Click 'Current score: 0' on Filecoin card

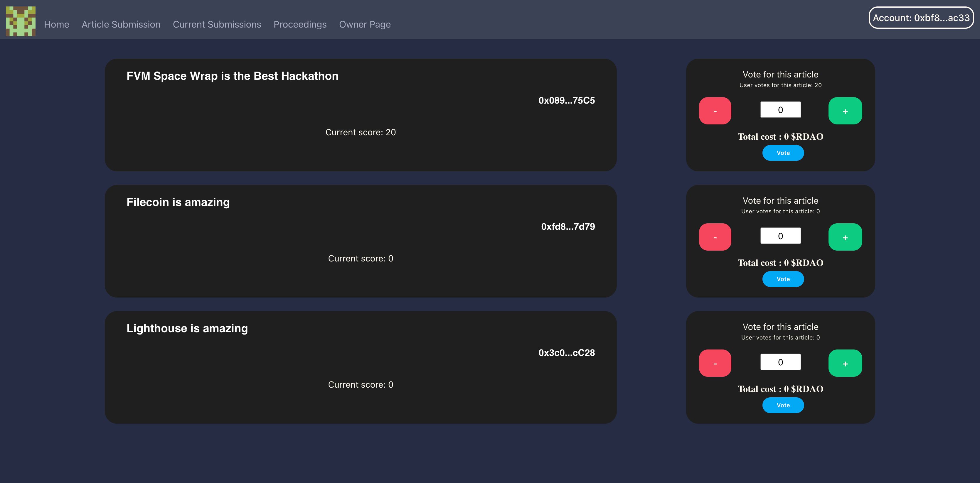pyautogui.click(x=361, y=259)
